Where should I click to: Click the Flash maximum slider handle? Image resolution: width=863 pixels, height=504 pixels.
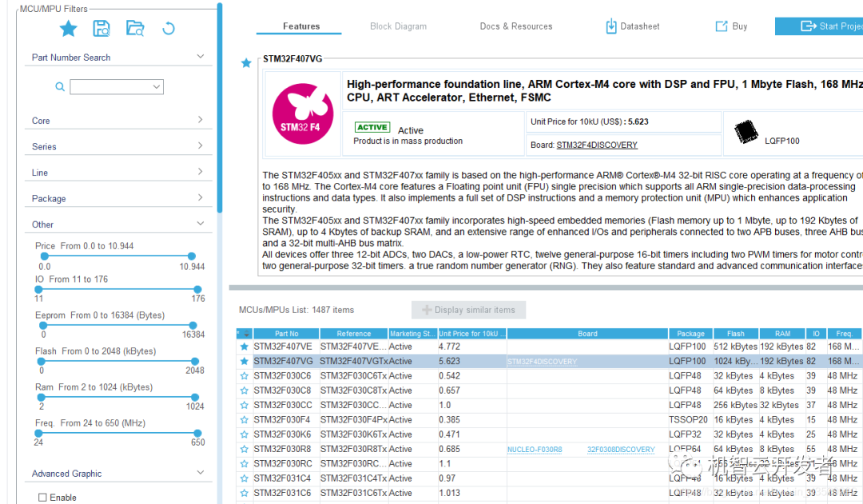(194, 361)
